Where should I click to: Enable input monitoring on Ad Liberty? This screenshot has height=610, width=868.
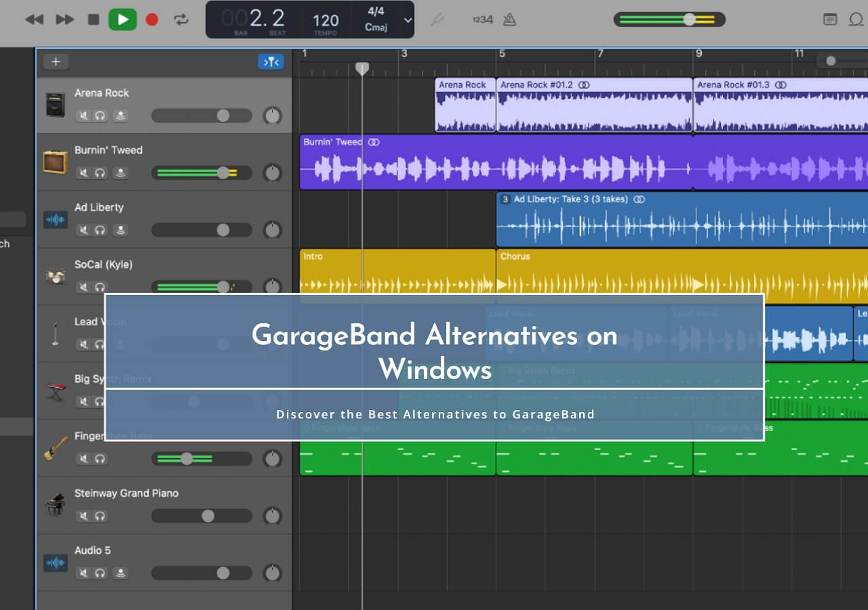coord(120,230)
